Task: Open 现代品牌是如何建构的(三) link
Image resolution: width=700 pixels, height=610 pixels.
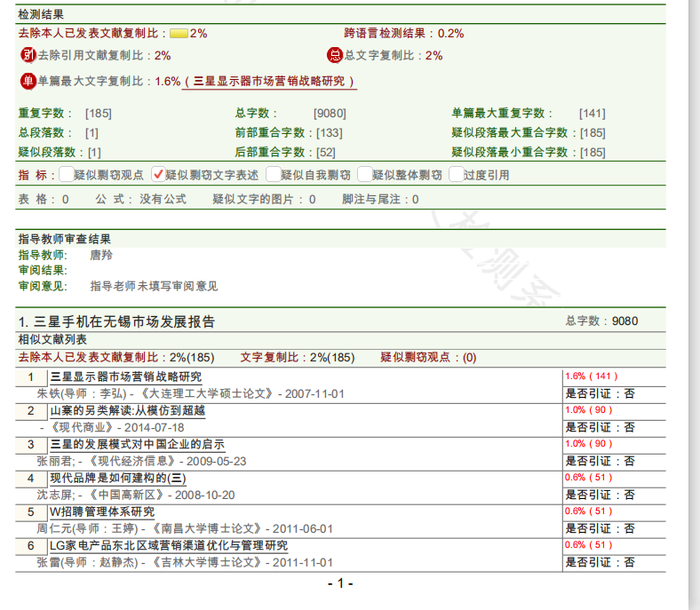Action: pos(118,479)
